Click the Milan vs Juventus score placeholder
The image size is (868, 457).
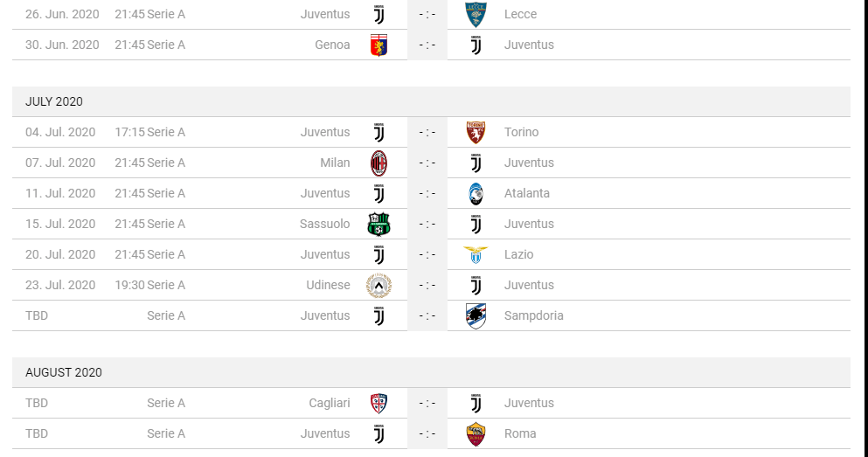tap(427, 163)
